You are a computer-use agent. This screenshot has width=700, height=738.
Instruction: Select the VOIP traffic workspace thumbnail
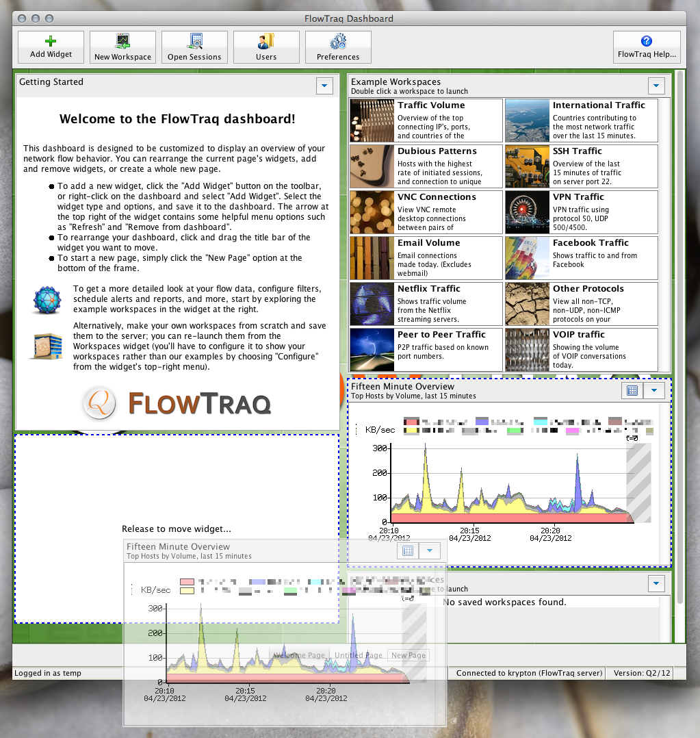pyautogui.click(x=527, y=350)
